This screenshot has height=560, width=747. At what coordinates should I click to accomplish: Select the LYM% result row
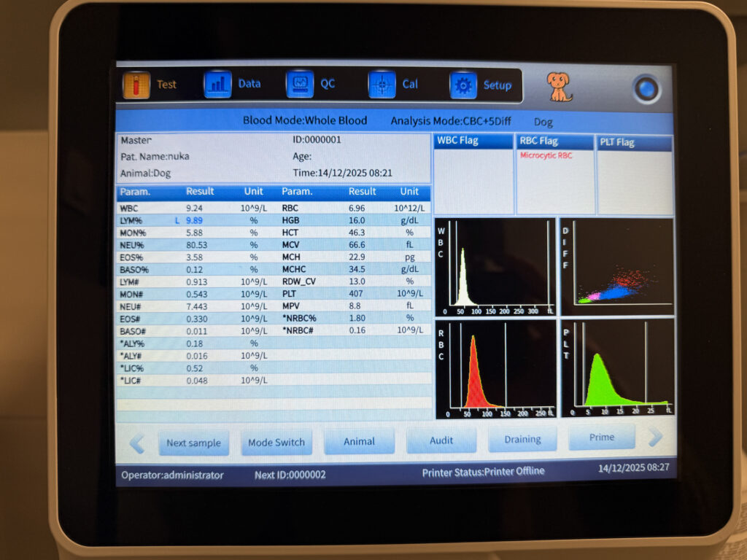[197, 220]
